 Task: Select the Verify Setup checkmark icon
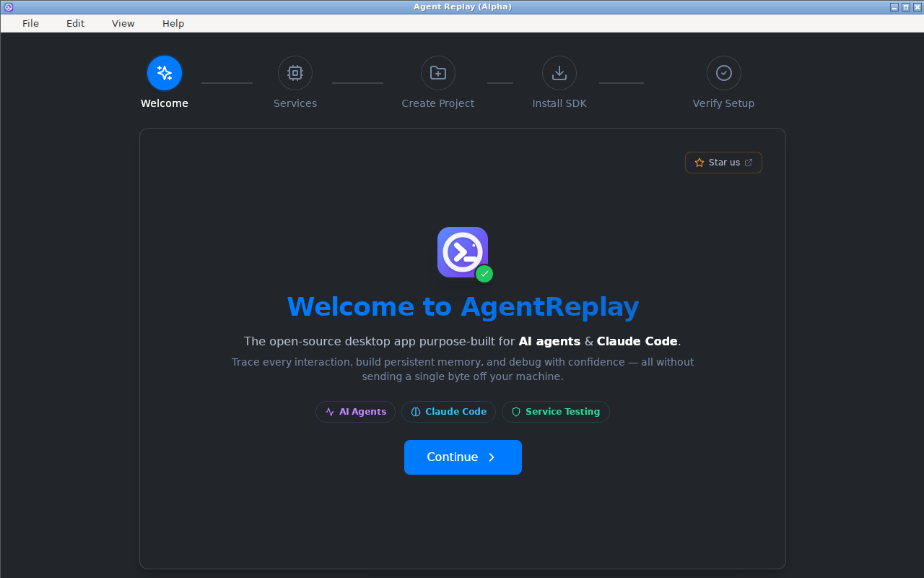(x=724, y=73)
